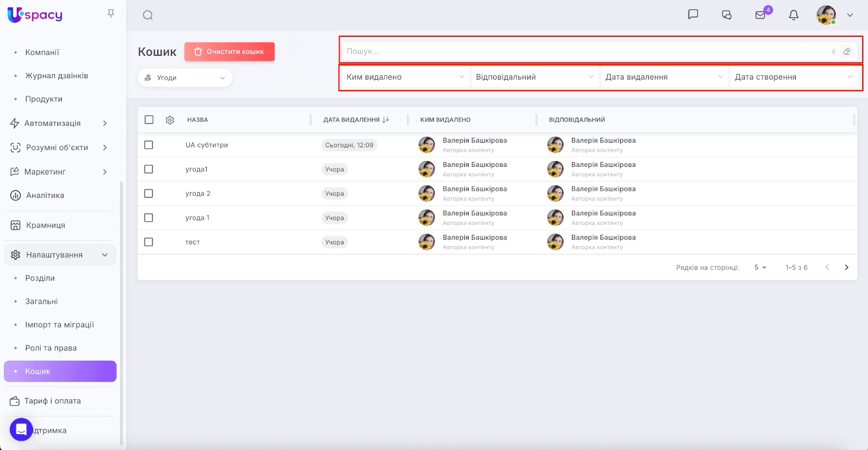Pin the sidebar with the pin icon
This screenshot has width=868, height=450.
[x=111, y=14]
